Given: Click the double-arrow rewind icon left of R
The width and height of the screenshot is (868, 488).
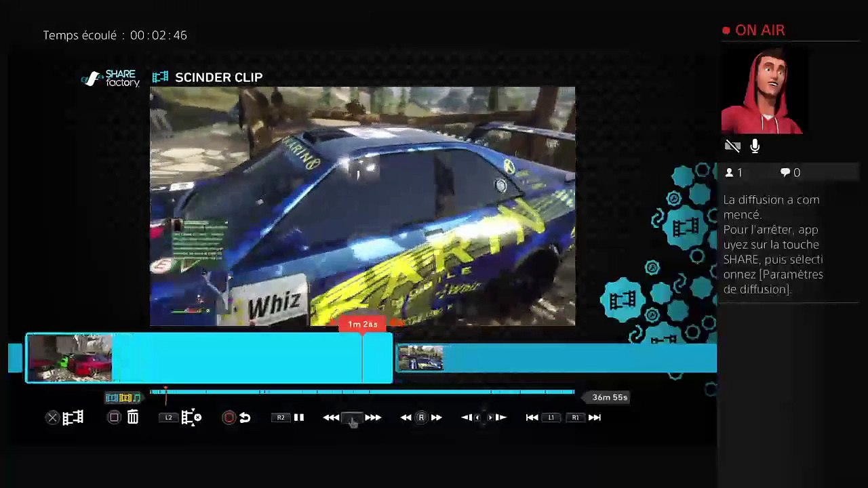Looking at the screenshot, I should (406, 418).
